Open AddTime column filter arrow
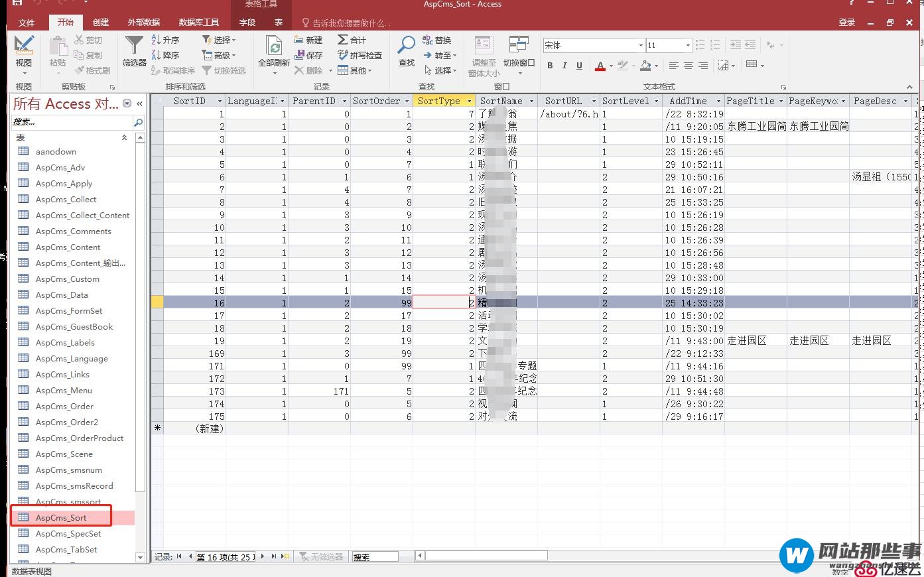The width and height of the screenshot is (924, 577). pyautogui.click(x=718, y=101)
